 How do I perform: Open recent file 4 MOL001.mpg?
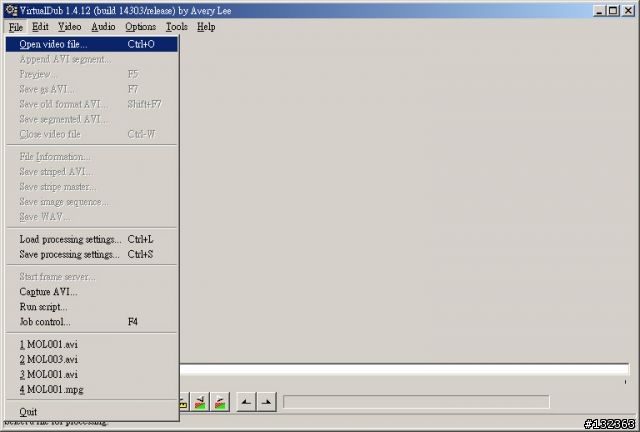coord(92,390)
